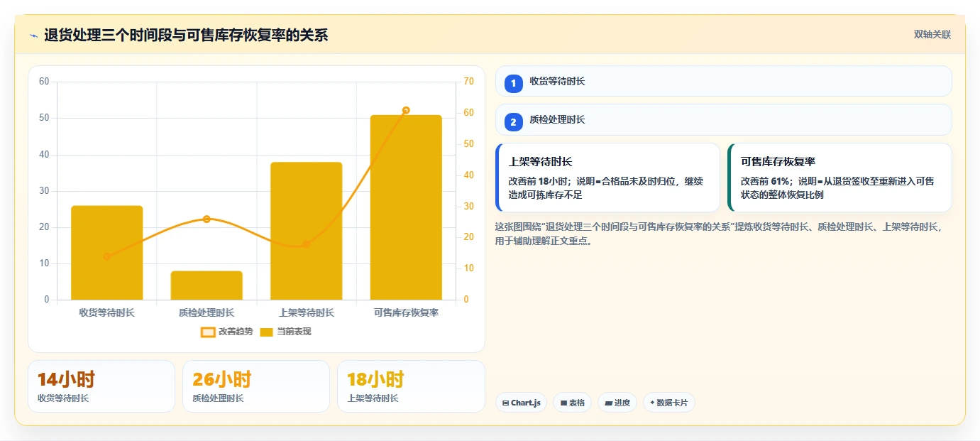Image resolution: width=980 pixels, height=441 pixels.
Task: Click left axis value 60
Action: coord(44,82)
